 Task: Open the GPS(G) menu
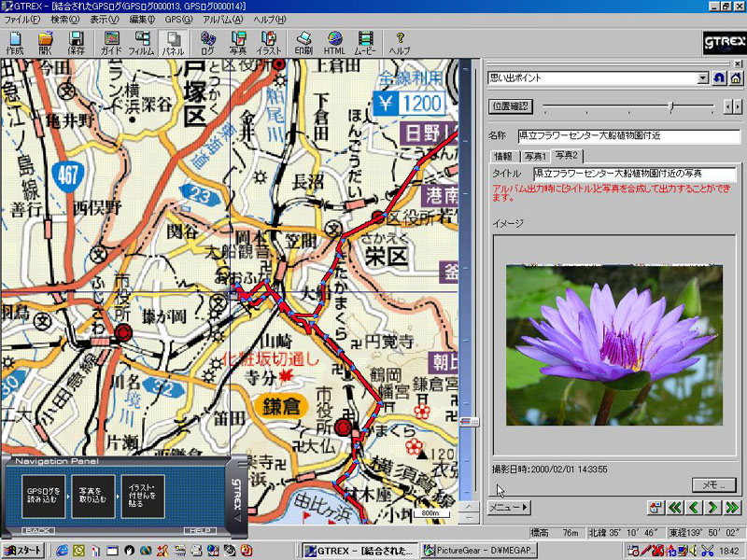[x=176, y=20]
